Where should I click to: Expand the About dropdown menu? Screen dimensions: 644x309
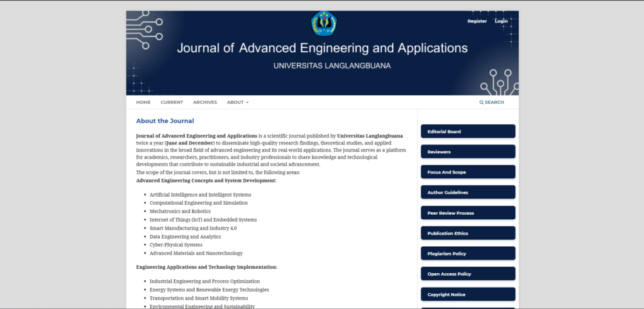coord(238,102)
